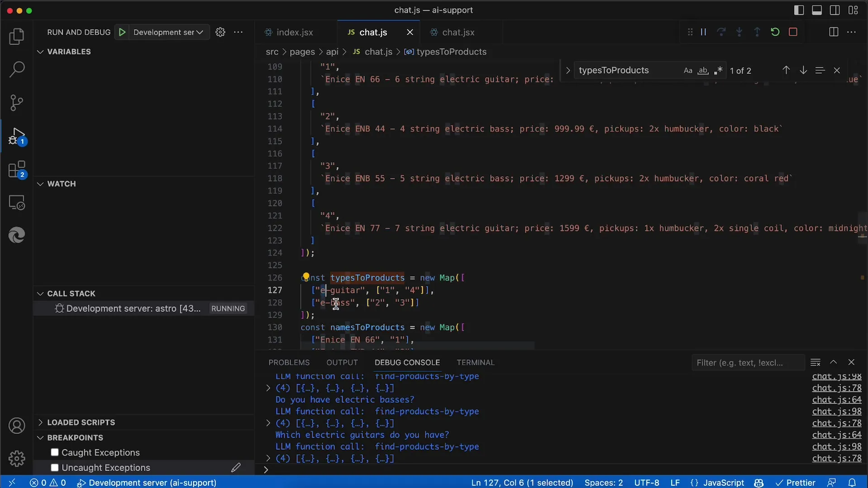Toggle find in selection
The width and height of the screenshot is (868, 488).
(x=820, y=70)
